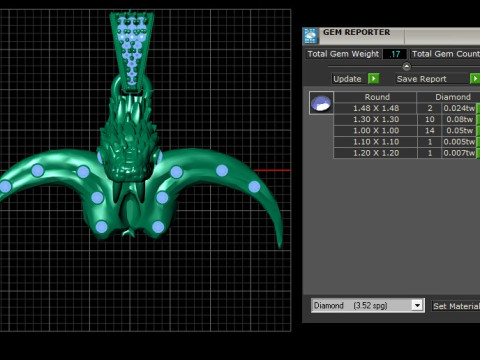Image resolution: width=480 pixels, height=360 pixels.
Task: Click the count cell showing 10
Action: point(430,119)
